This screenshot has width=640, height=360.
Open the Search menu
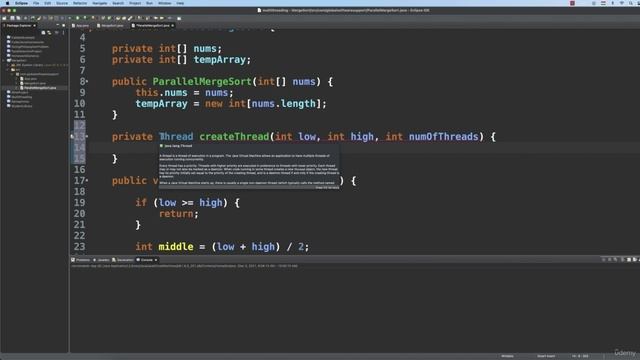(x=118, y=3)
